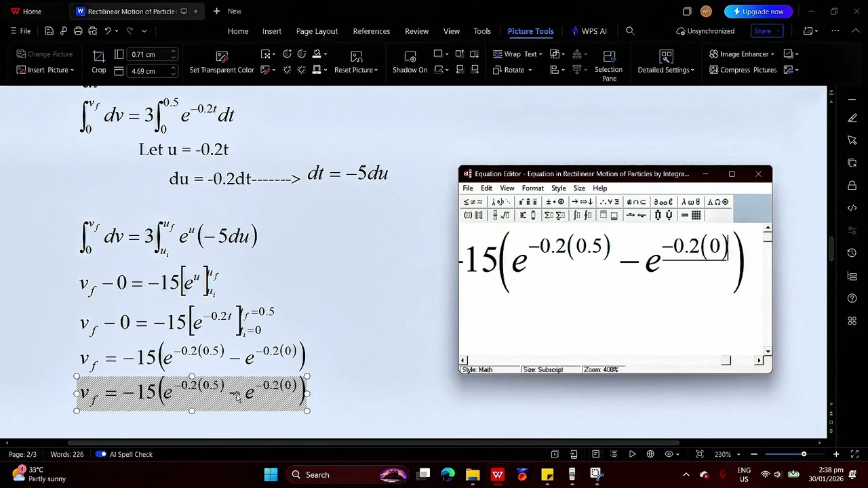Open fraction and radical templates palette
The height and width of the screenshot is (488, 868).
500,216
